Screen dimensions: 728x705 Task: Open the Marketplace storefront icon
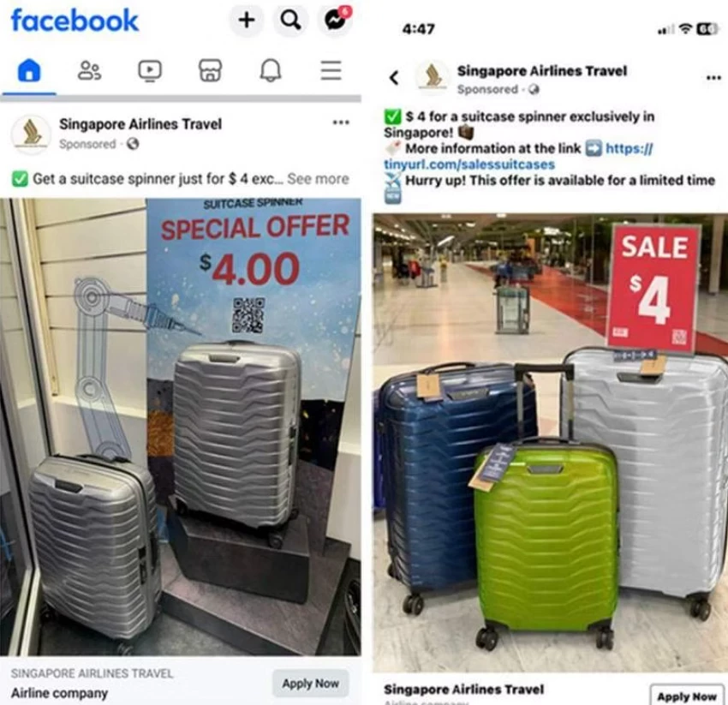click(x=211, y=70)
